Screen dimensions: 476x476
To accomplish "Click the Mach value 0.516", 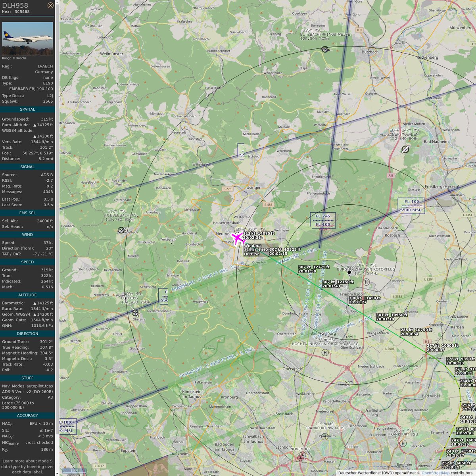I will 47,287.
